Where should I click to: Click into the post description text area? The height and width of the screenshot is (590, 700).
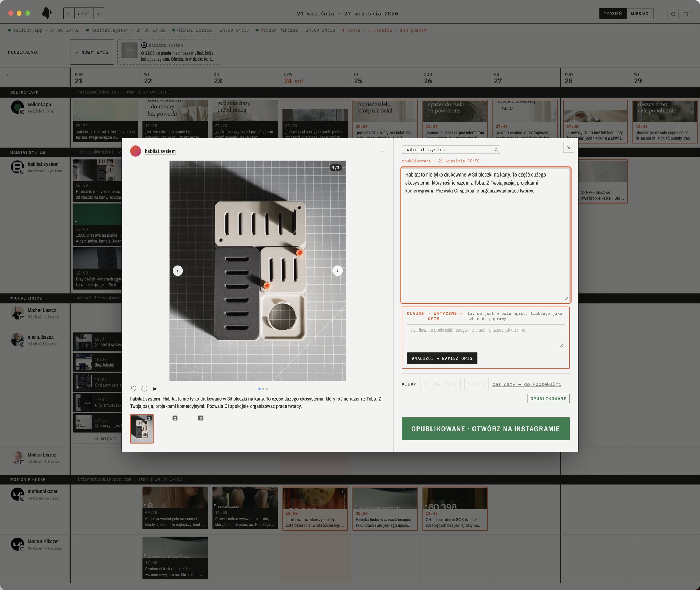pyautogui.click(x=486, y=235)
